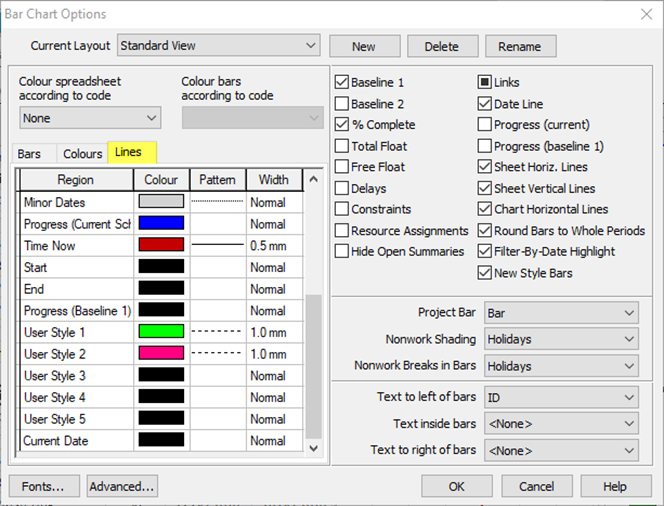Enable Resource Assignments checkbox
The image size is (664, 506).
click(x=342, y=230)
